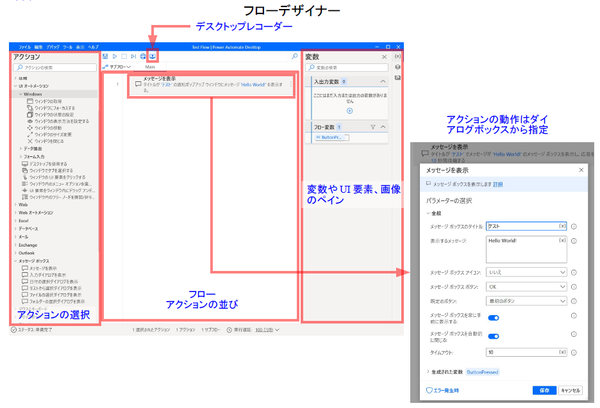Open the images side icon
This screenshot has width=600, height=408.
point(398,78)
